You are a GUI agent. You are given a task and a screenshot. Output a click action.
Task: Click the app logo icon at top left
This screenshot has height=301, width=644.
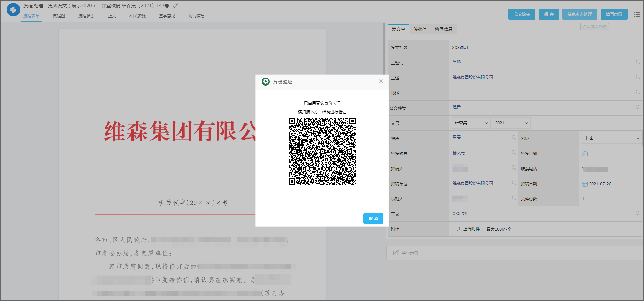[13, 10]
